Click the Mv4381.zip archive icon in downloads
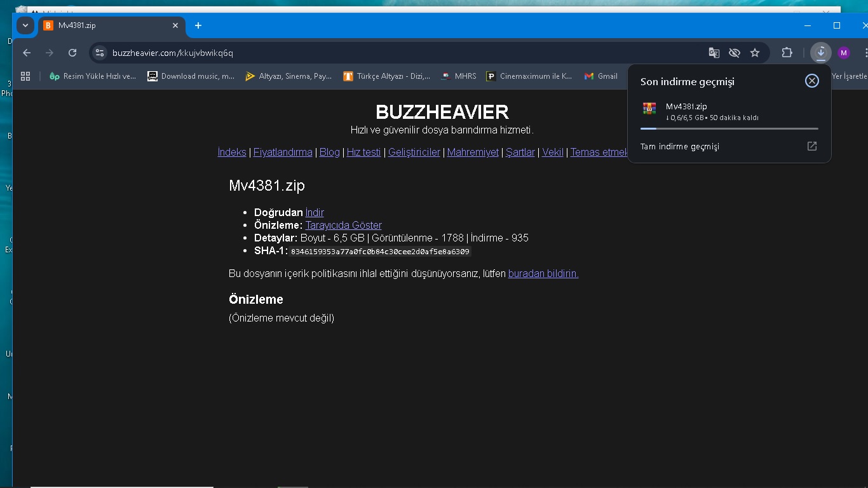 click(649, 108)
